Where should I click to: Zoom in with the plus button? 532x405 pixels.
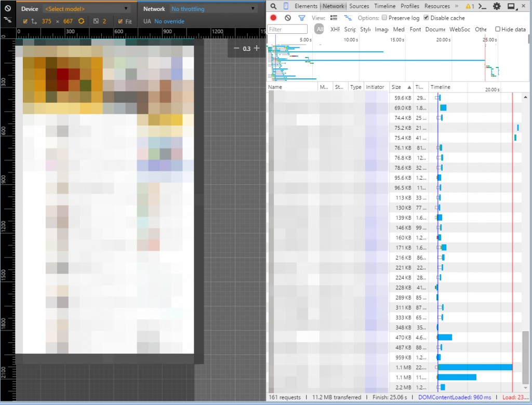[256, 48]
